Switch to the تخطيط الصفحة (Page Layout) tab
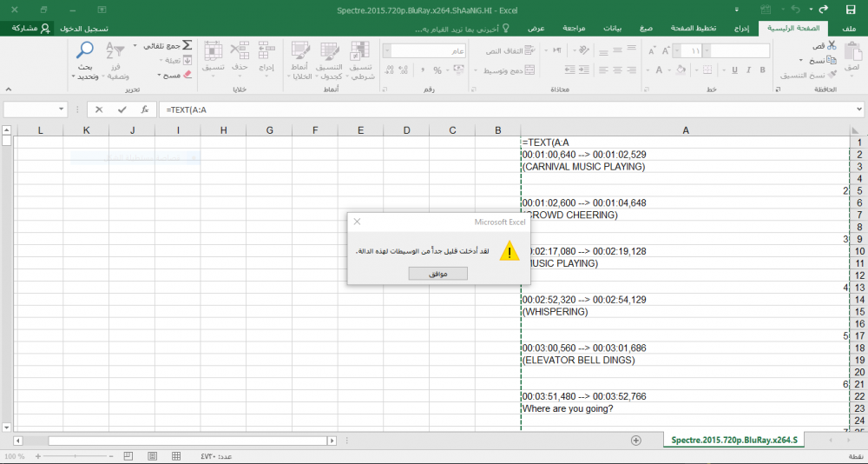The image size is (868, 464). [x=694, y=29]
